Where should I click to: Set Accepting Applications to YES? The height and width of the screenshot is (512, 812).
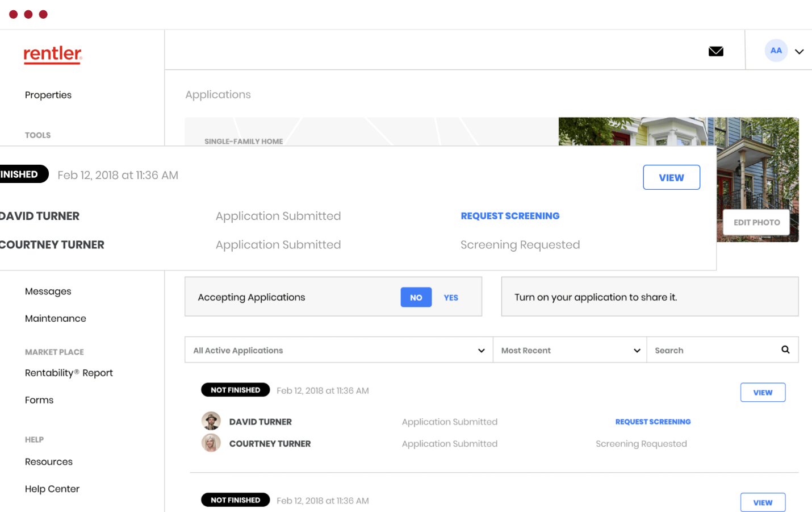click(451, 297)
